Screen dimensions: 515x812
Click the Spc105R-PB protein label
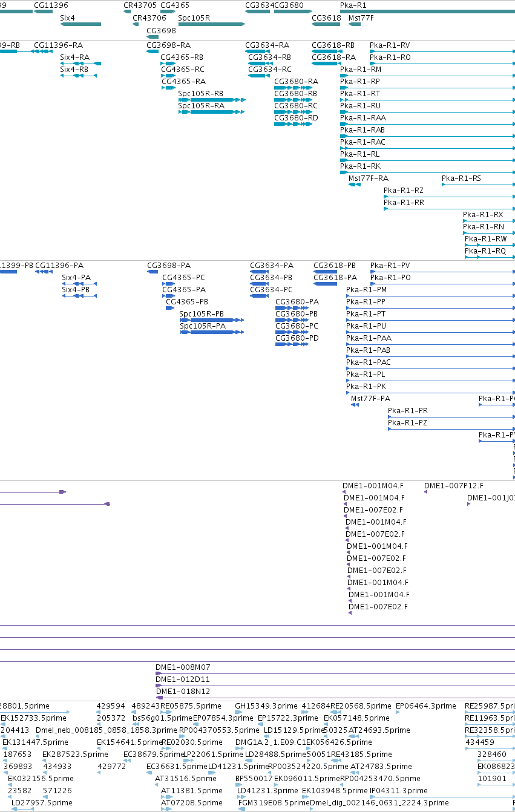(x=202, y=313)
